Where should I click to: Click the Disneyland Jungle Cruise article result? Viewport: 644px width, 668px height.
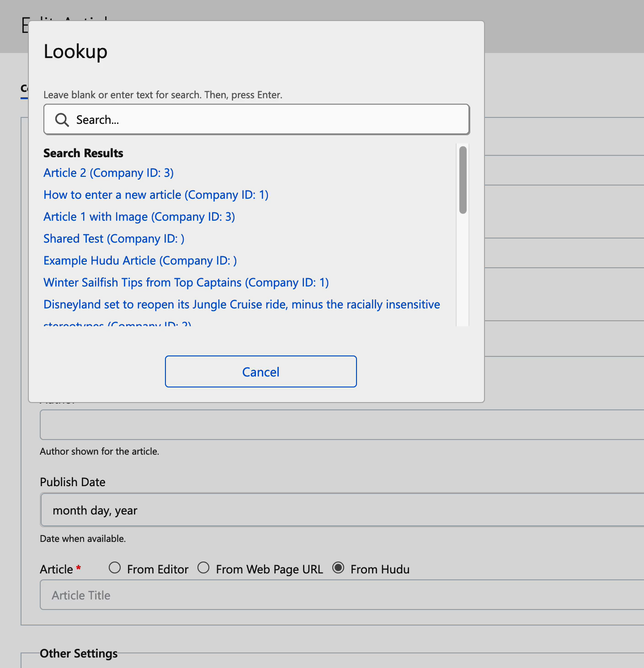pyautogui.click(x=241, y=304)
